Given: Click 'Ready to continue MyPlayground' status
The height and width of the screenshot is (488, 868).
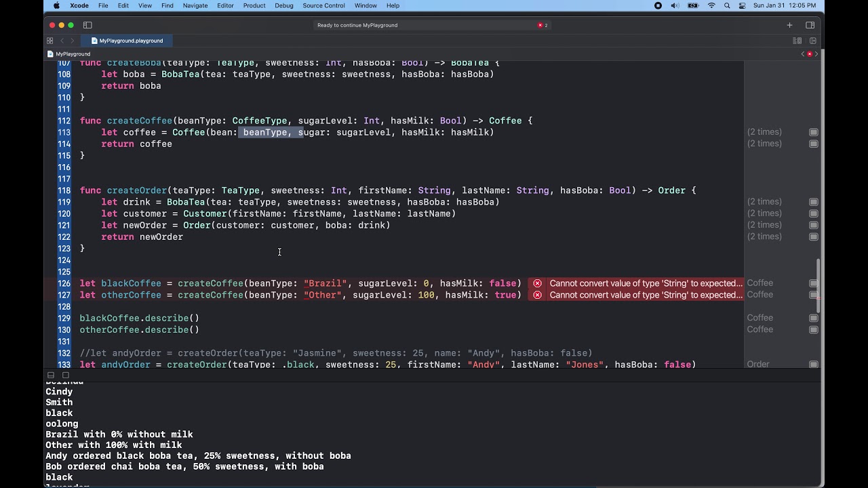Looking at the screenshot, I should [x=357, y=25].
